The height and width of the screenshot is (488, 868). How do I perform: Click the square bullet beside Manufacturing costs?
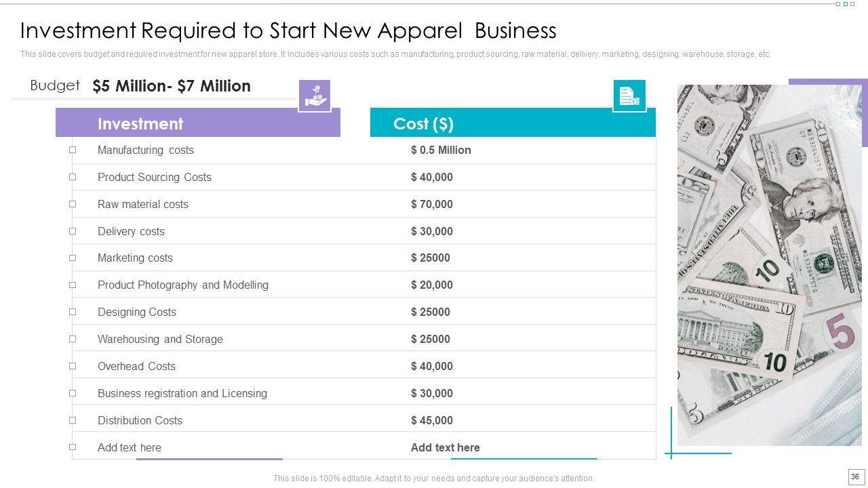click(x=73, y=150)
